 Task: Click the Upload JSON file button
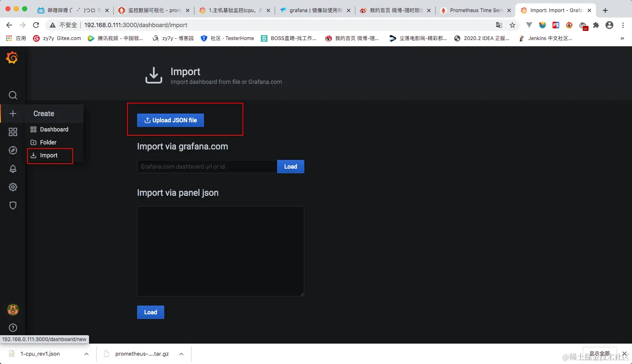point(171,120)
